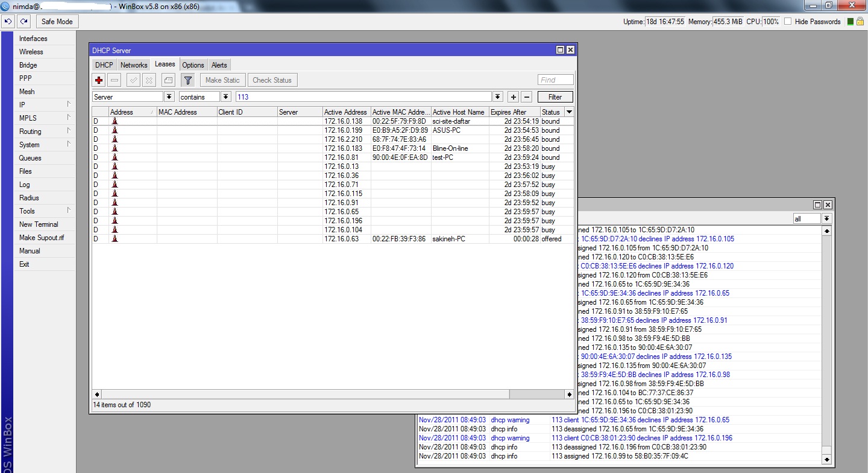Sort leases by the Expires After column
The width and height of the screenshot is (868, 473).
pos(514,112)
